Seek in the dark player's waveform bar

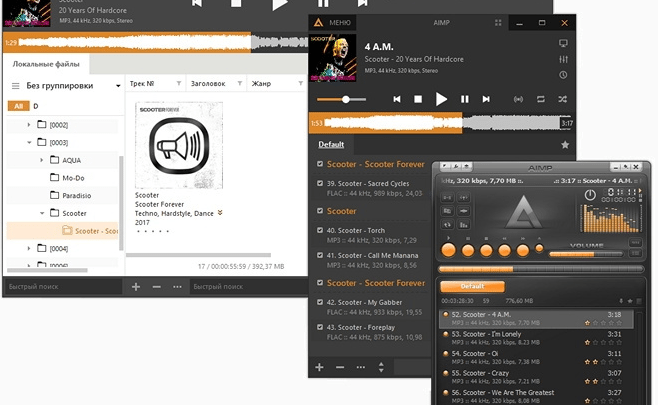(x=441, y=123)
